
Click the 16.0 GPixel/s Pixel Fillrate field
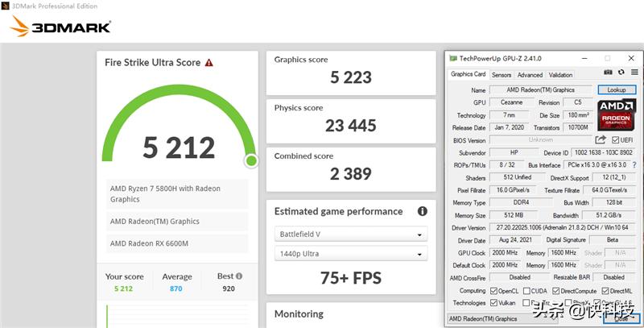tap(513, 190)
